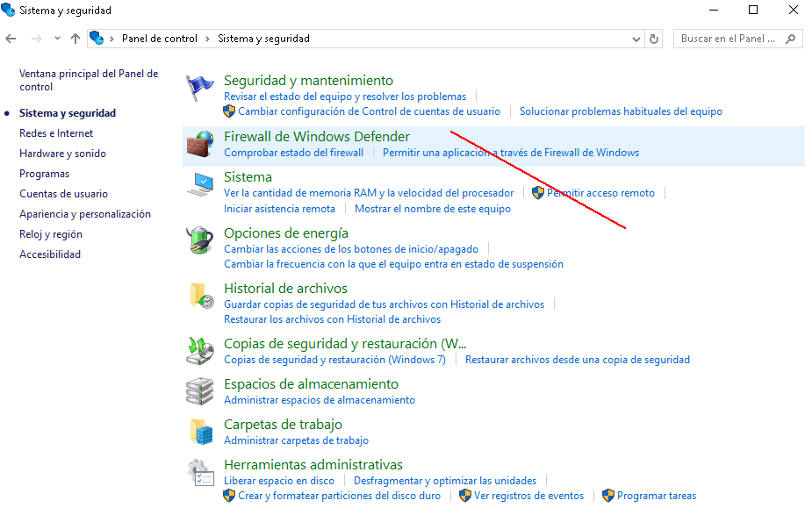Click Solucionar problemas habituales del equipo
812x515 pixels.
click(621, 111)
